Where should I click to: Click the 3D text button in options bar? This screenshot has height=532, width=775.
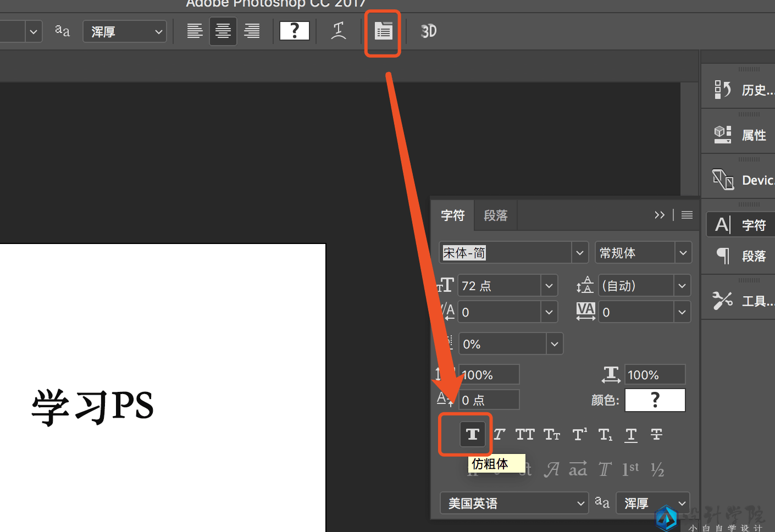tap(428, 31)
